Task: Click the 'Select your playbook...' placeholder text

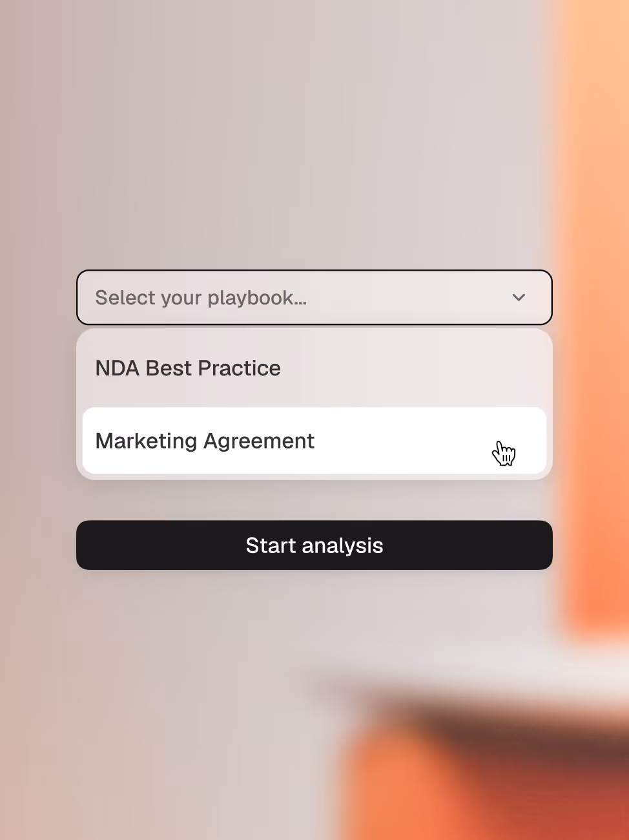Action: [201, 297]
